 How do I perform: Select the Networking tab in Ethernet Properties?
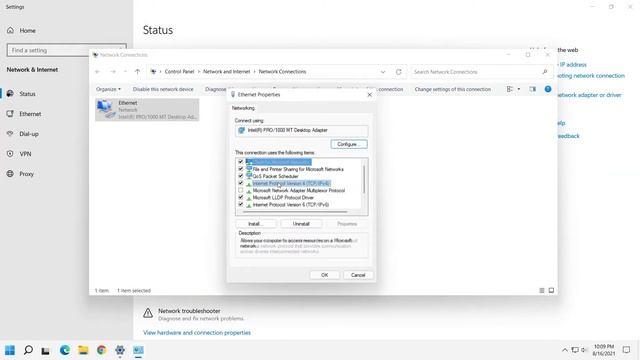243,108
